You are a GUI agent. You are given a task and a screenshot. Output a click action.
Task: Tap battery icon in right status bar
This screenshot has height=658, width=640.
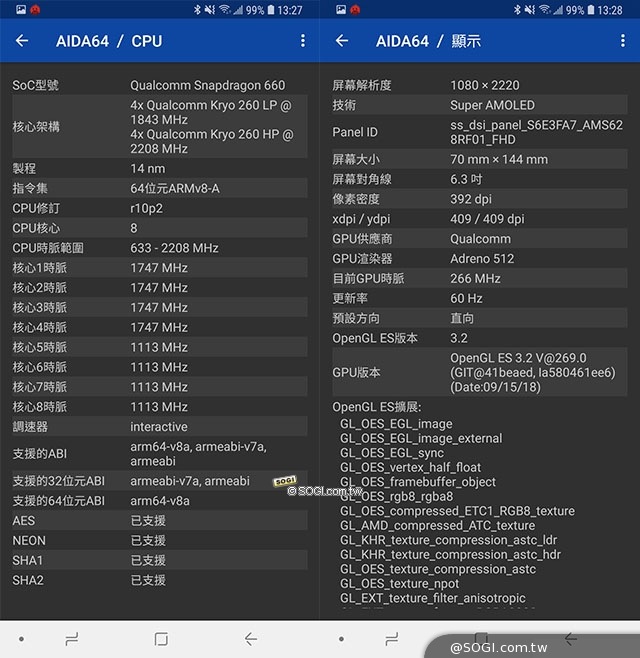click(x=591, y=10)
